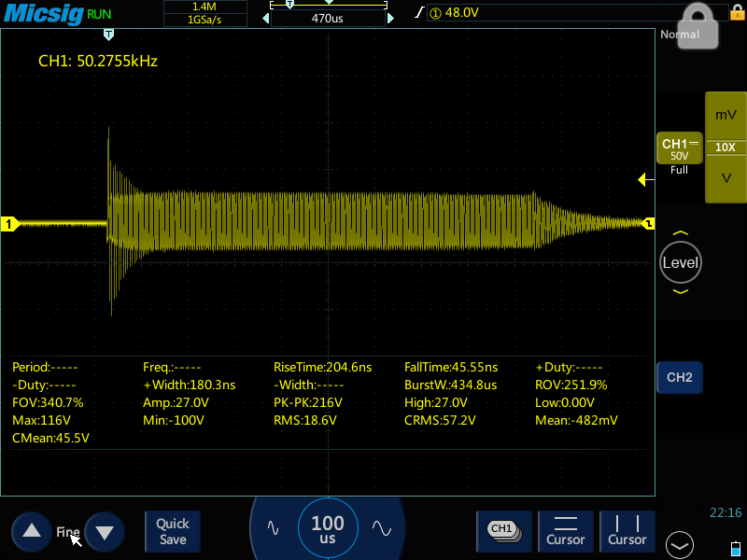Viewport: 747px width, 560px height.
Task: Tap the fine-adjust up arrow button
Action: [x=32, y=531]
